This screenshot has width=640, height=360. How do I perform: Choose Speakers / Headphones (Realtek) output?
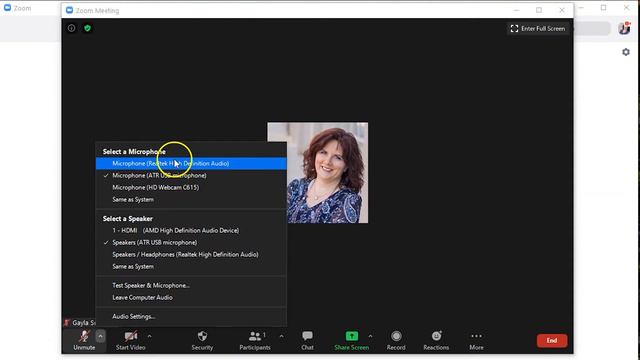click(x=191, y=254)
